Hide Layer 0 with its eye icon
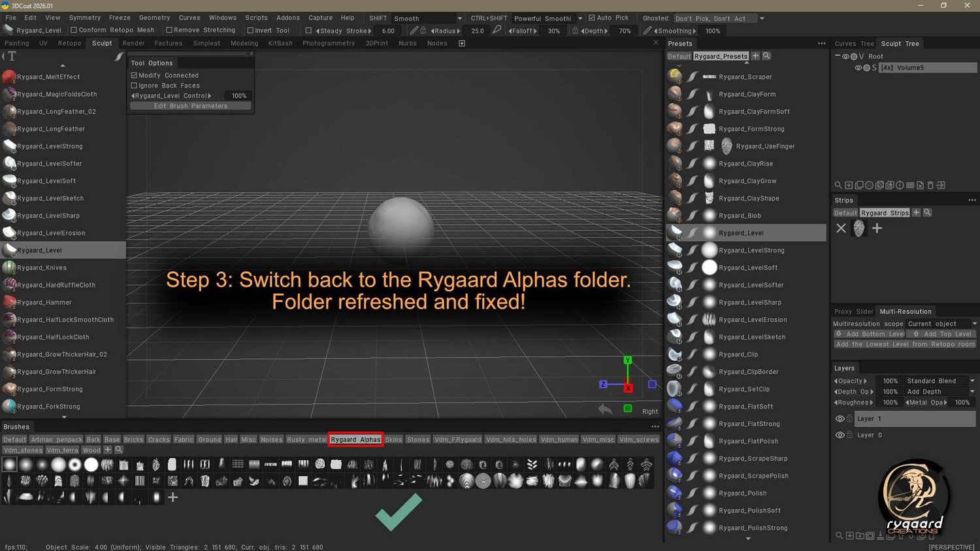Viewport: 980px width, 551px height. point(840,435)
